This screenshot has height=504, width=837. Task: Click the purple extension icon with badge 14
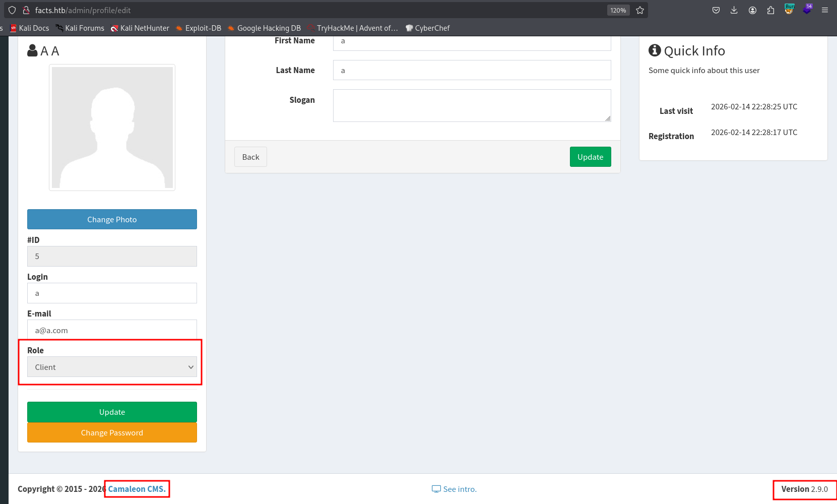pos(807,10)
